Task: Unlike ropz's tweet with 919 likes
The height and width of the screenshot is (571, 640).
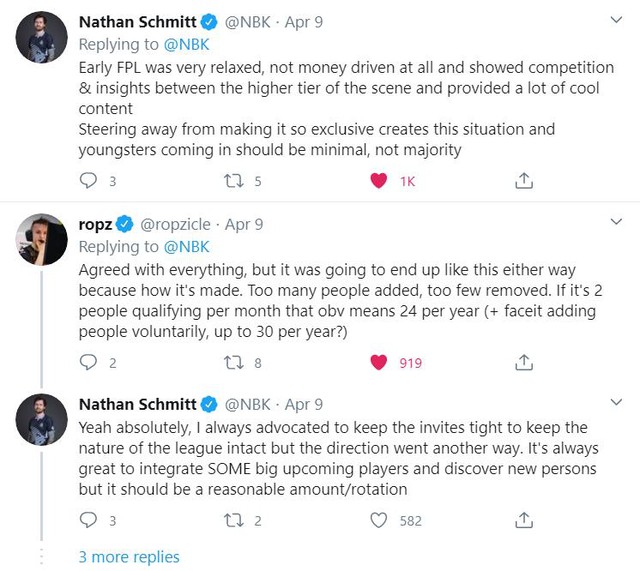Action: (x=379, y=363)
